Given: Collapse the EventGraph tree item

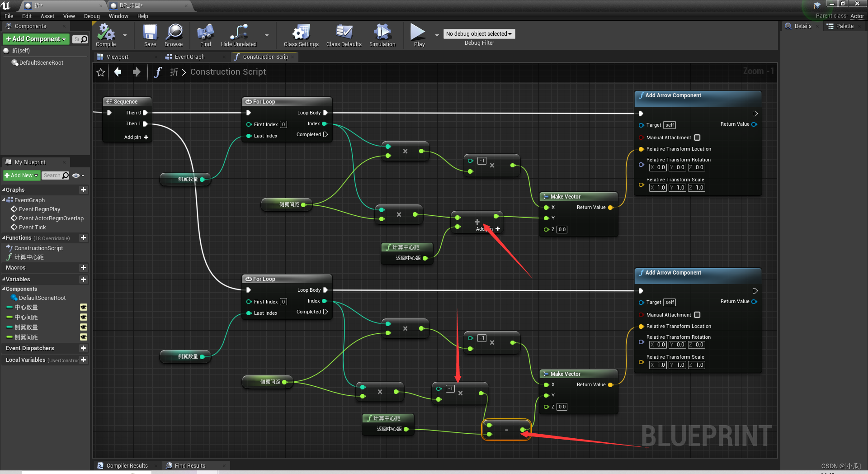Looking at the screenshot, I should tap(4, 200).
